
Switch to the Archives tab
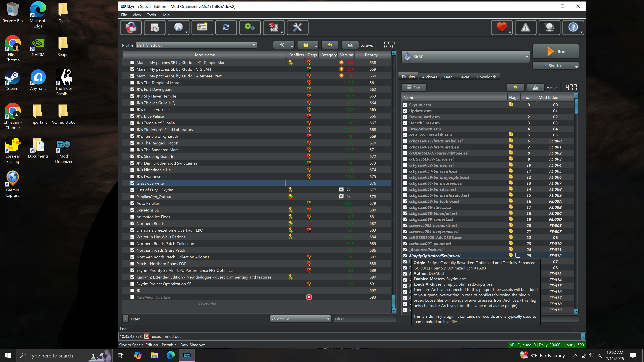point(429,77)
